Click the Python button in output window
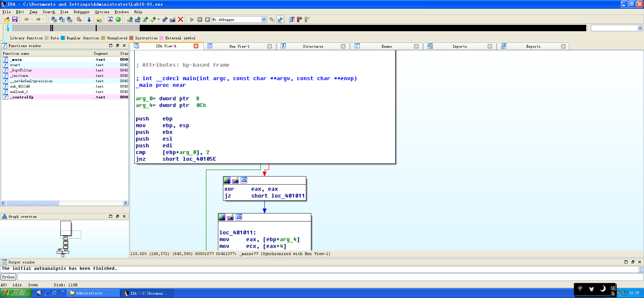Viewport: 644px width, 298px height. pyautogui.click(x=8, y=277)
